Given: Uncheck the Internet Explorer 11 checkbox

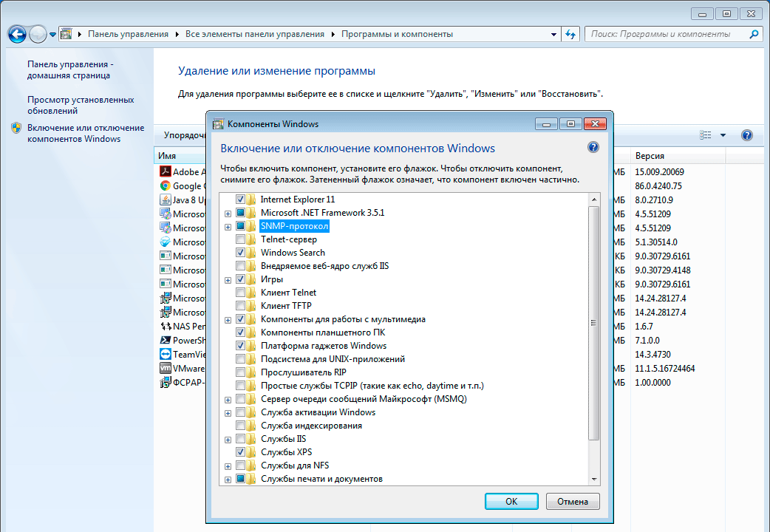Looking at the screenshot, I should click(x=241, y=199).
